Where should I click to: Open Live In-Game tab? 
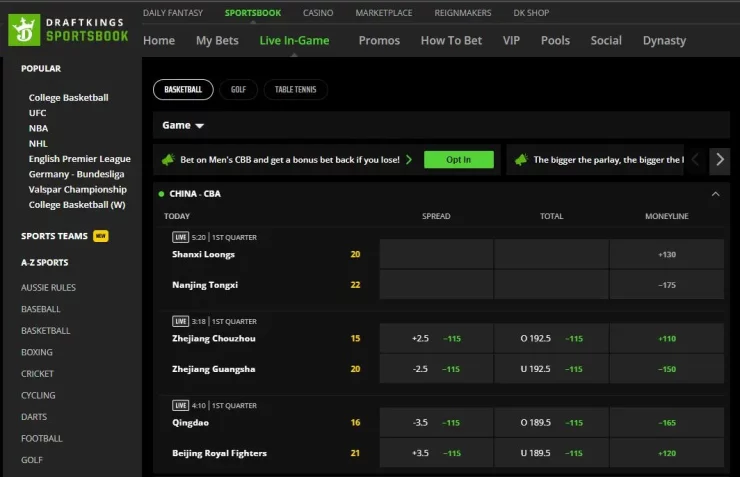point(294,41)
